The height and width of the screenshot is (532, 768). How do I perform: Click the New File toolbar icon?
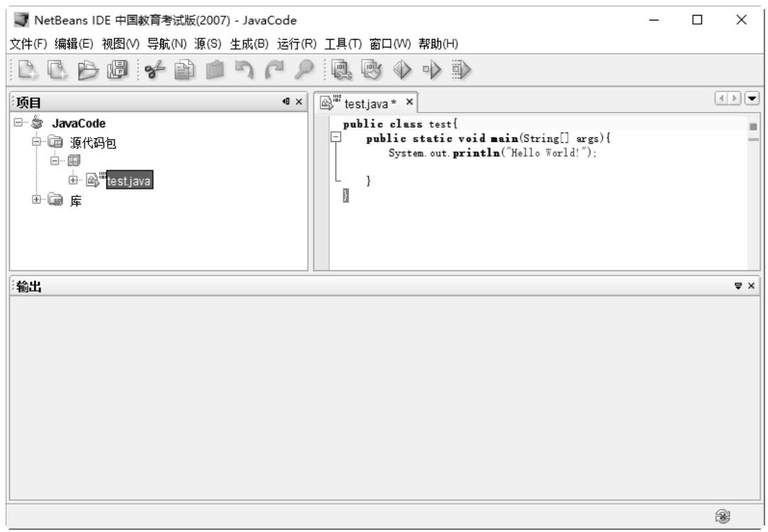[28, 70]
